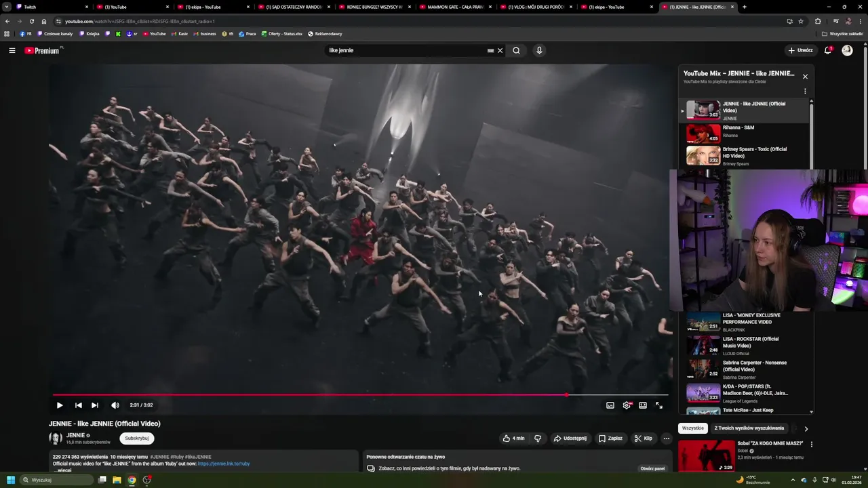Image resolution: width=868 pixels, height=488 pixels.
Task: Go back in the browser
Action: click(x=7, y=21)
